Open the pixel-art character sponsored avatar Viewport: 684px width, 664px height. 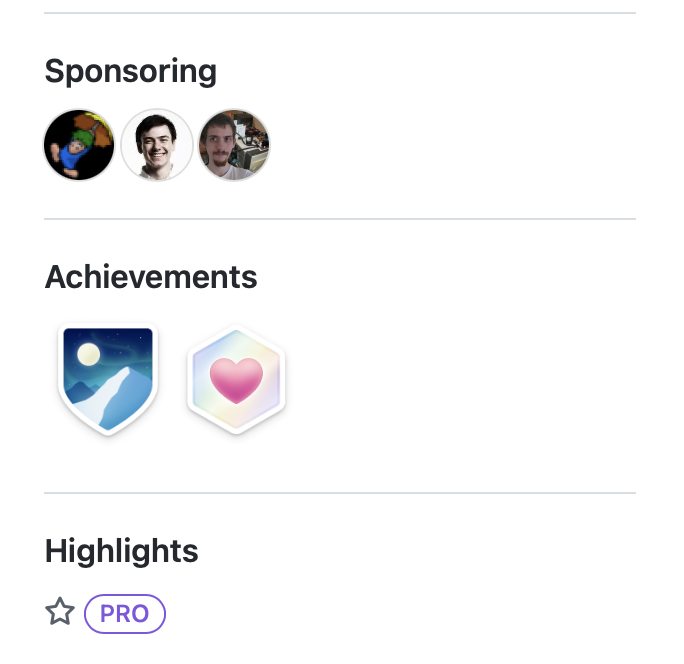80,145
